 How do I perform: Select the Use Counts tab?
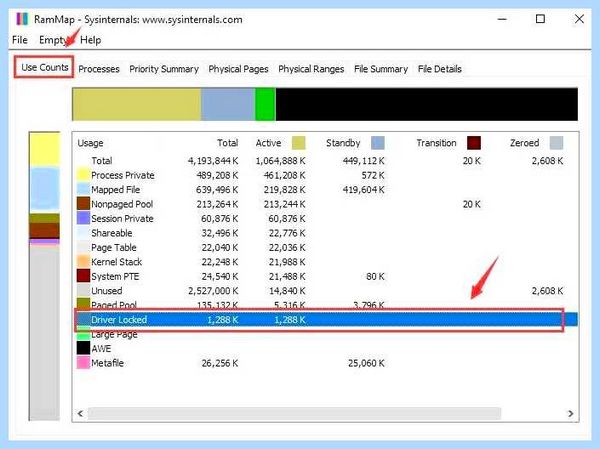pos(44,67)
